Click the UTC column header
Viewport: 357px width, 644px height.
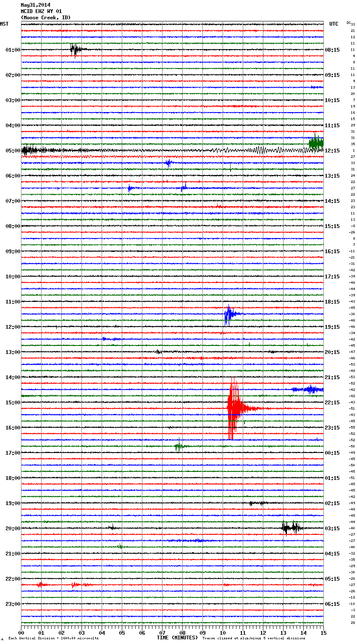pyautogui.click(x=333, y=24)
